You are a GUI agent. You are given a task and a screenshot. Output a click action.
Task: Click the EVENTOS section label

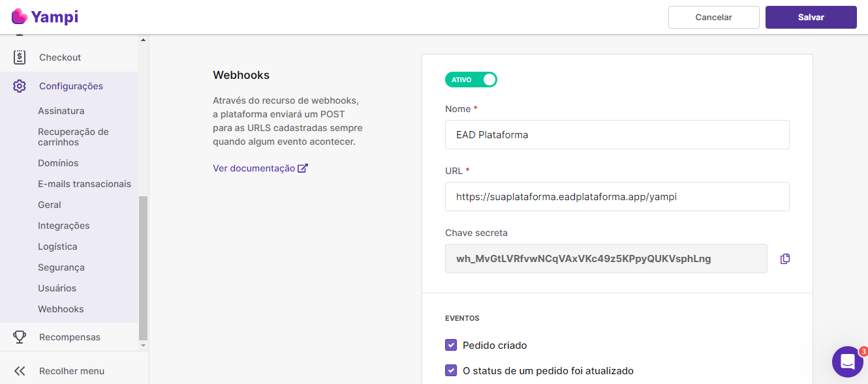click(x=462, y=318)
